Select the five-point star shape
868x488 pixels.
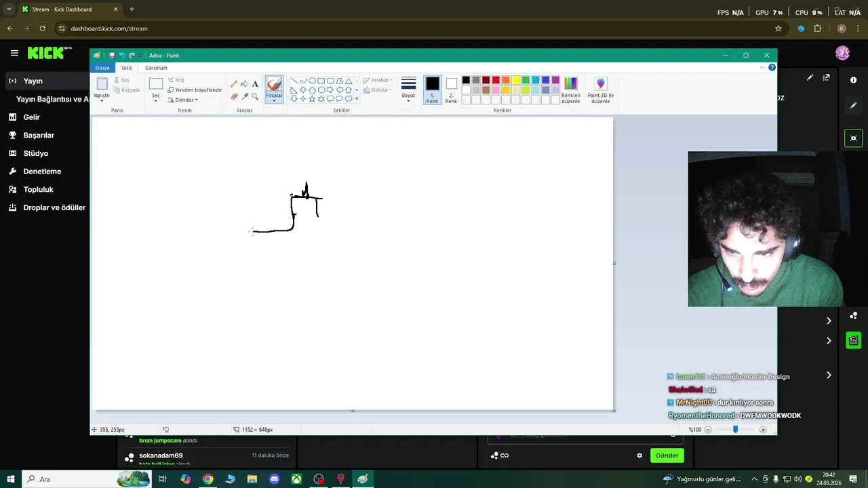pyautogui.click(x=312, y=98)
